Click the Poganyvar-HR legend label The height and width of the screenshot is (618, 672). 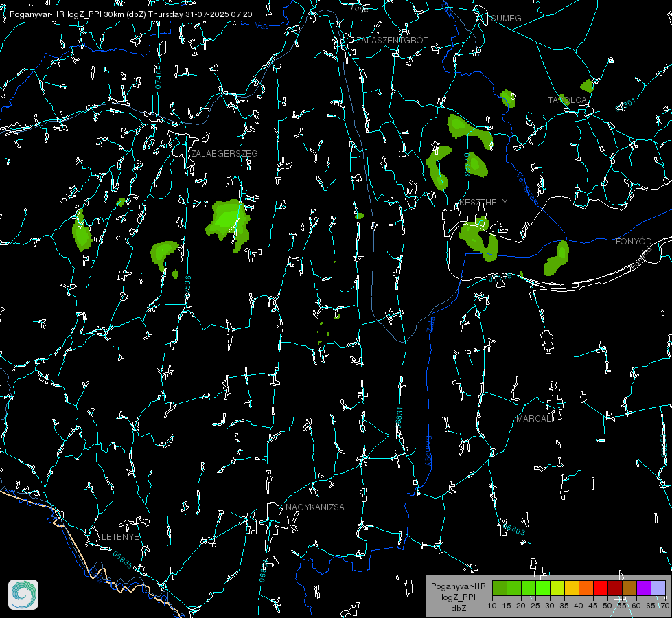[458, 586]
